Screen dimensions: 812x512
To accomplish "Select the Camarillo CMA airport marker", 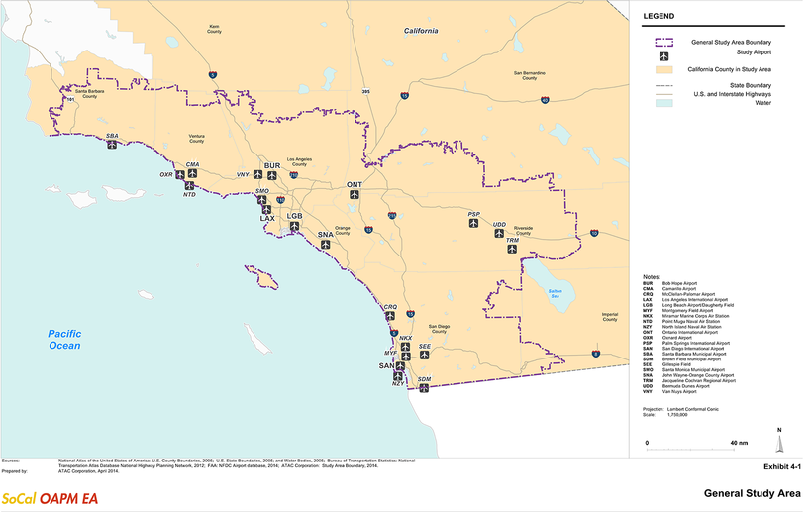I will point(192,174).
